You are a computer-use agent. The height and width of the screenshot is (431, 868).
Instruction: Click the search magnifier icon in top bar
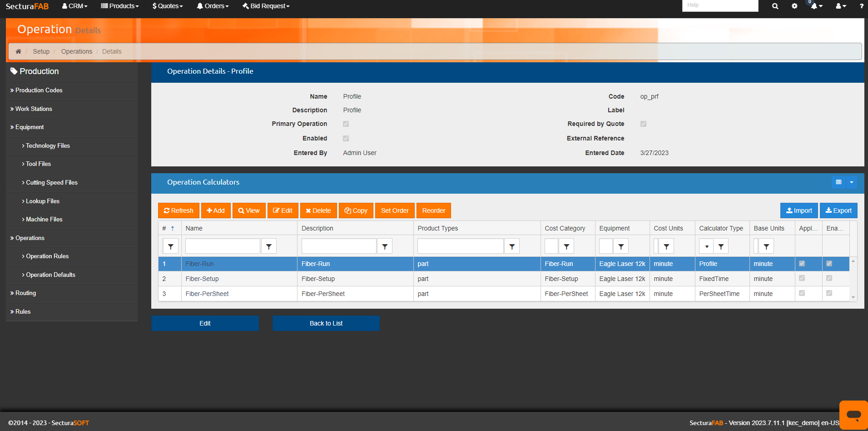tap(775, 6)
